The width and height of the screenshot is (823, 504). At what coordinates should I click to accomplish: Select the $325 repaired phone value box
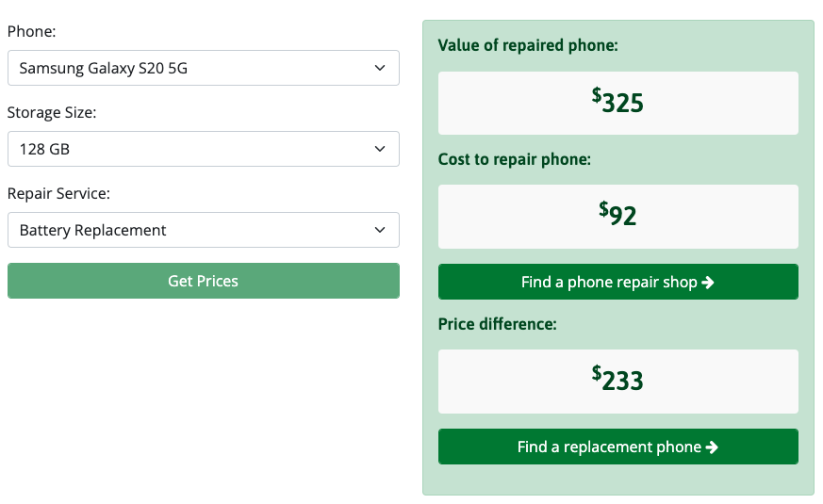[617, 103]
